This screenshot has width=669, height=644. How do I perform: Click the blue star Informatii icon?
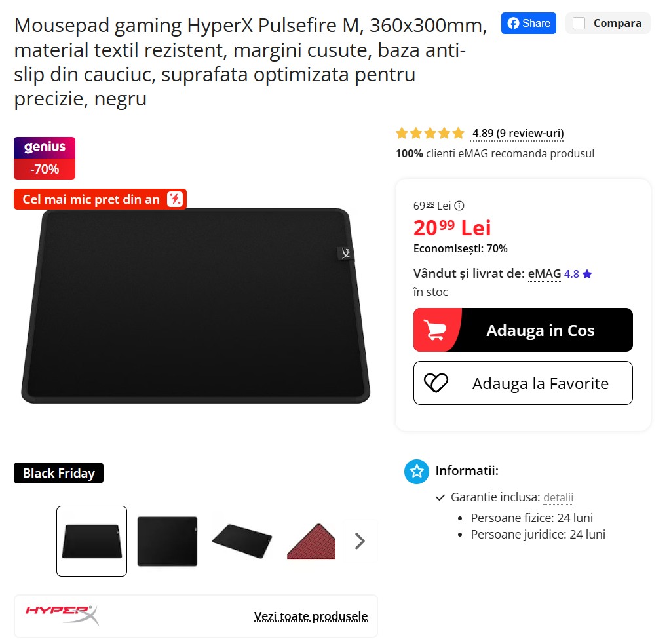(417, 471)
